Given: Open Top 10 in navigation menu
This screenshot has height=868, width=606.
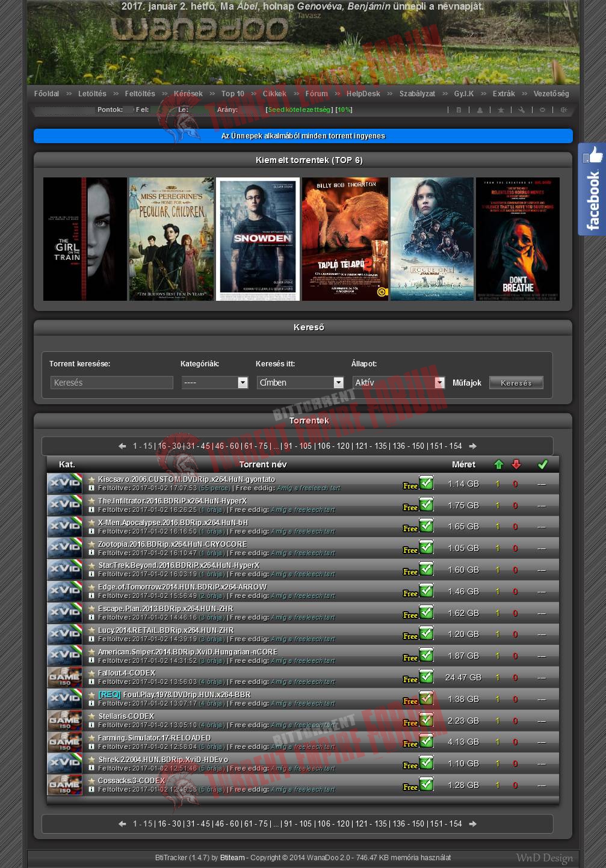Looking at the screenshot, I should click(233, 94).
